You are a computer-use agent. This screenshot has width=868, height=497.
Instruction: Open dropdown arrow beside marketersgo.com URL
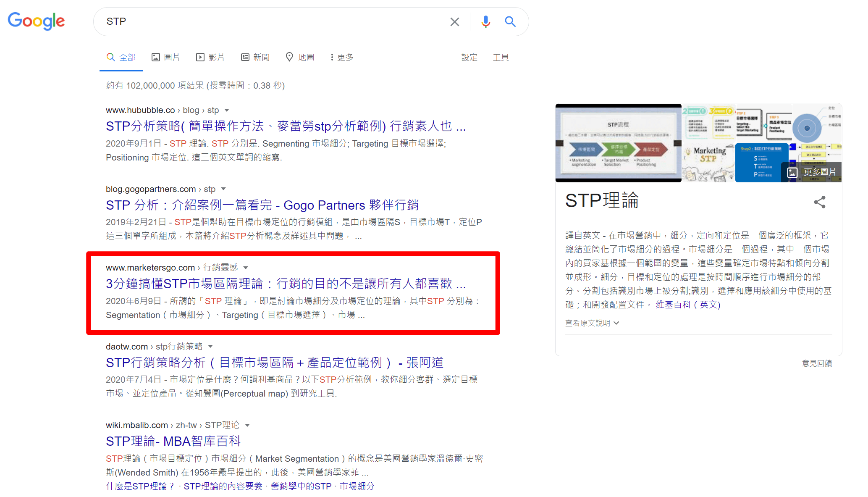point(246,268)
